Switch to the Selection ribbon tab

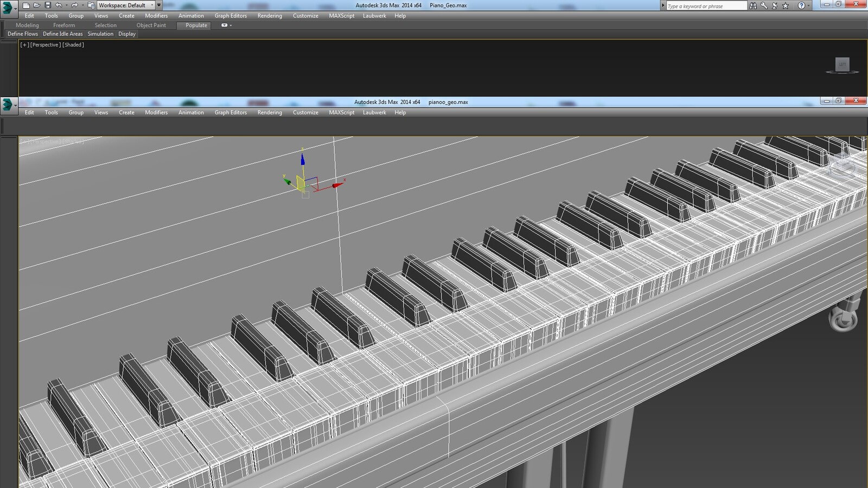(105, 25)
